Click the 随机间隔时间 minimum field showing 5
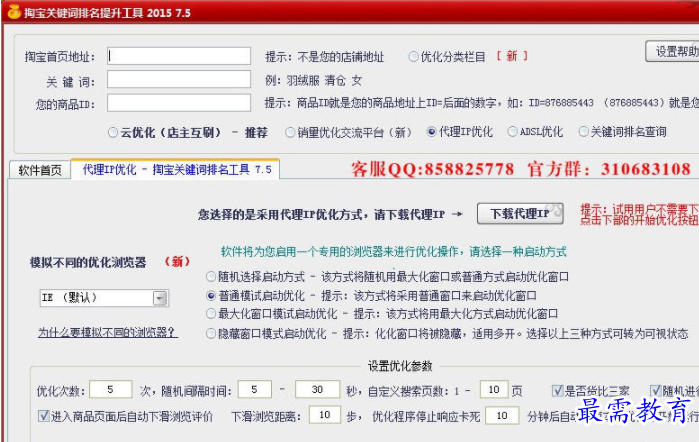This screenshot has height=442, width=699. point(255,389)
